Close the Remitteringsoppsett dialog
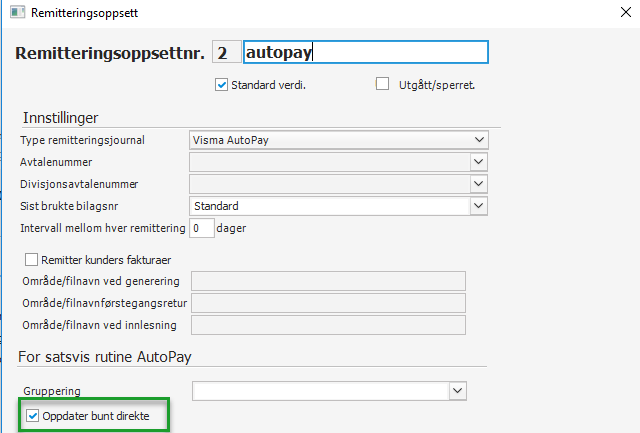640x433 pixels. click(x=627, y=15)
